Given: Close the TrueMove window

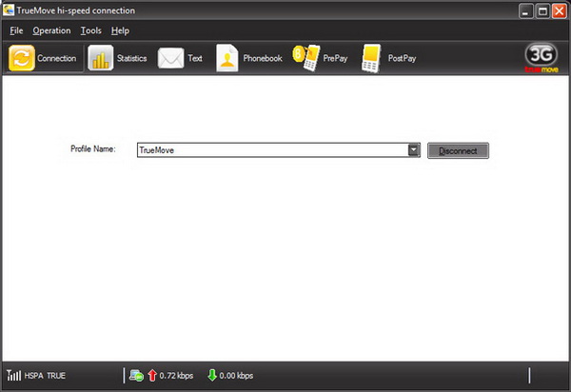Looking at the screenshot, I should click(x=560, y=10).
